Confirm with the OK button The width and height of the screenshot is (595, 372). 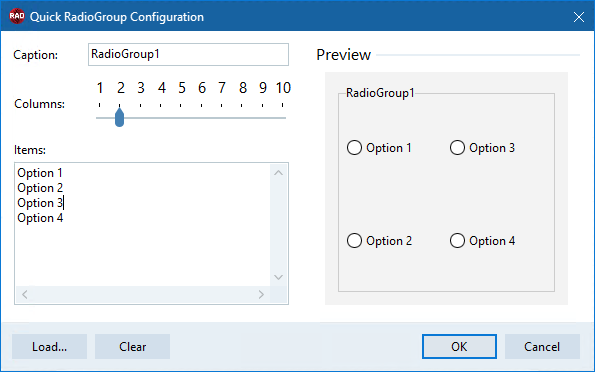click(x=459, y=347)
